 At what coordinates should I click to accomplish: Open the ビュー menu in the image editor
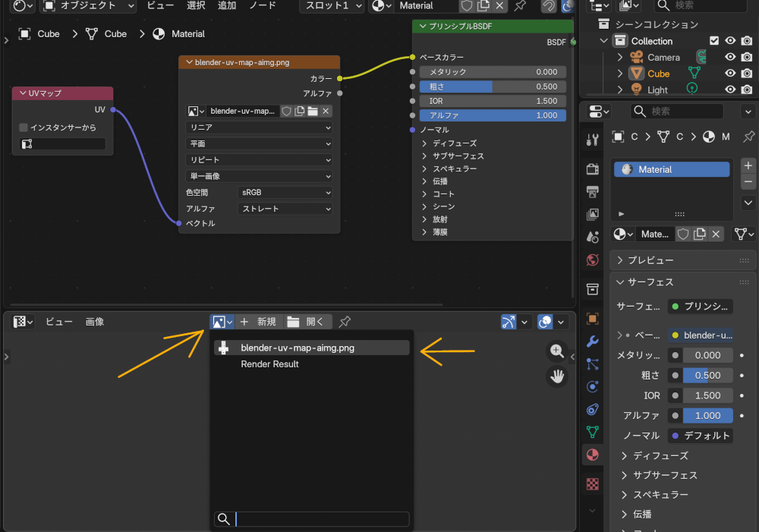click(58, 321)
